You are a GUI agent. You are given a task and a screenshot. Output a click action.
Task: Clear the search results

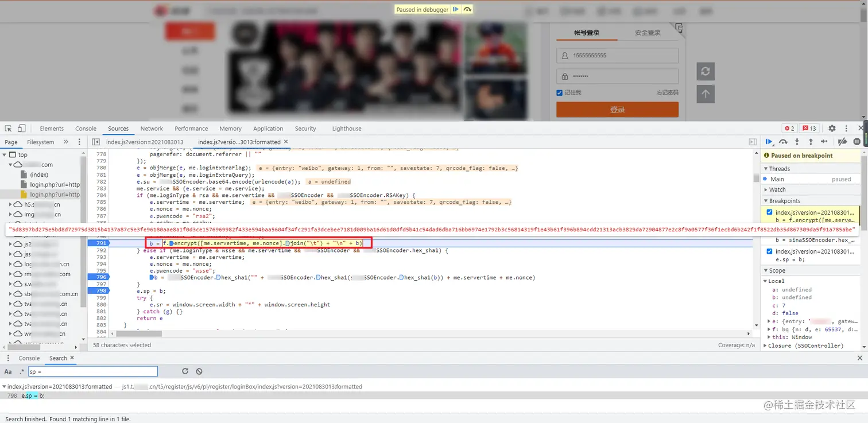pos(199,371)
